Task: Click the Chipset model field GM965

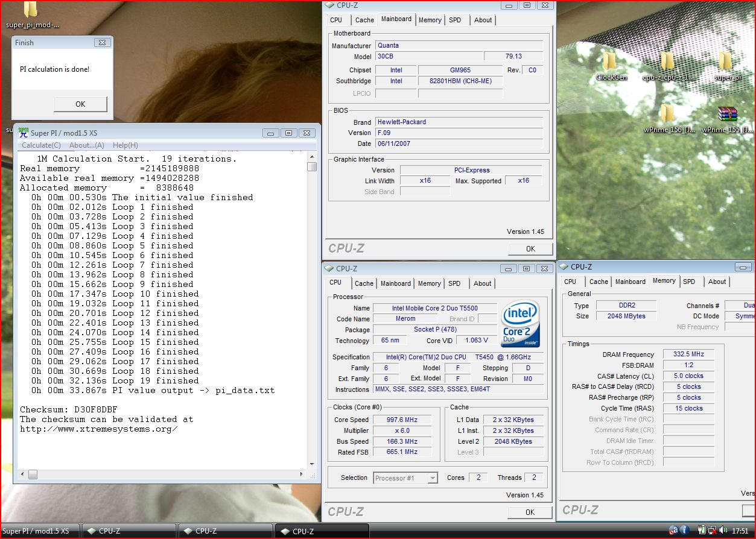Action: [x=460, y=70]
